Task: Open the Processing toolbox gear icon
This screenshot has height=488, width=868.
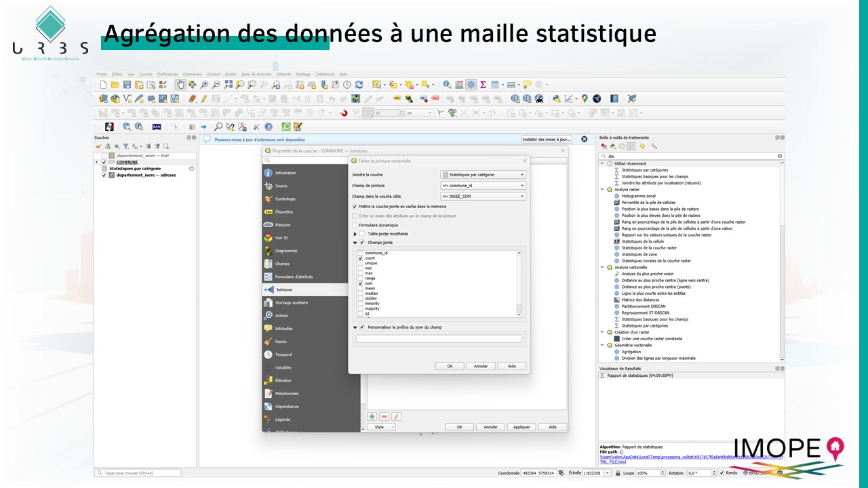Action: (471, 85)
